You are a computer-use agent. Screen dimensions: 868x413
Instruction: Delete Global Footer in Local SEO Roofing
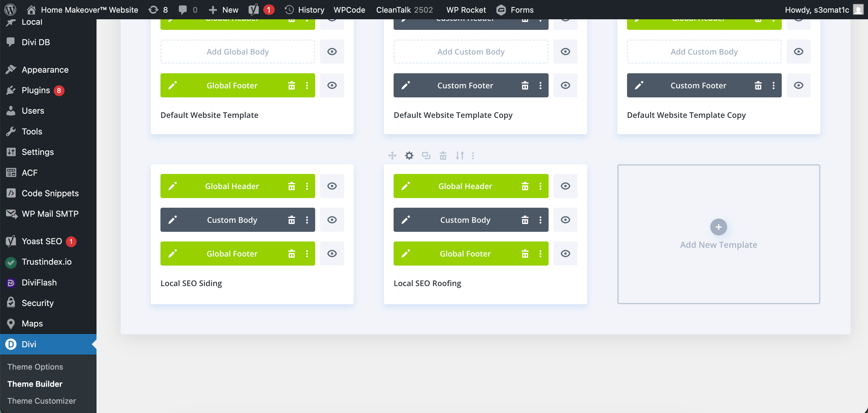pyautogui.click(x=525, y=253)
